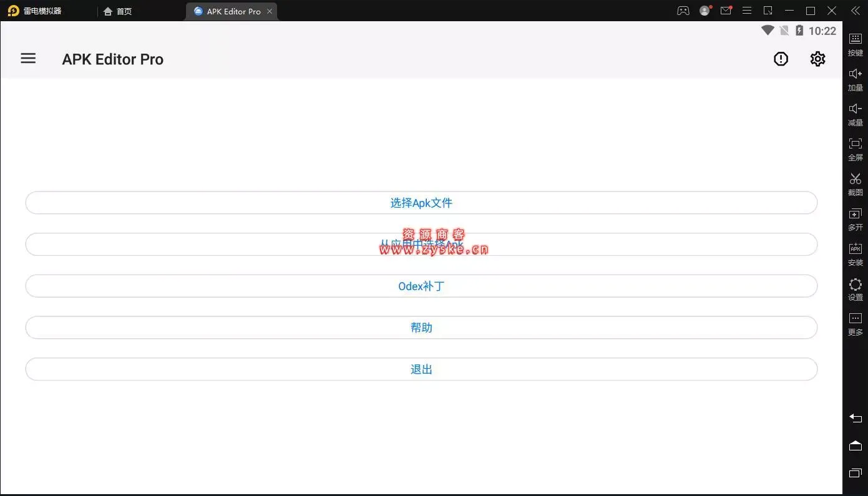Open 多开 multi-instance tool
Screen dimensions: 868x496
(856, 220)
